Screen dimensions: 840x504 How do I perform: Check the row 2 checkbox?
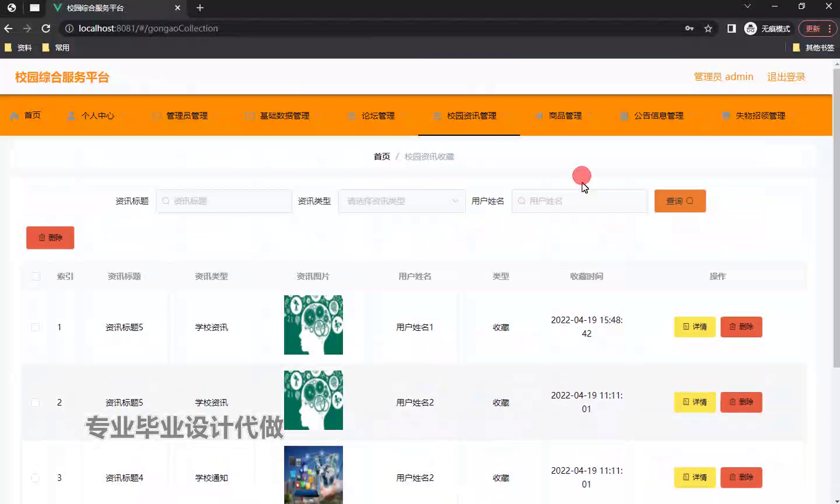point(36,402)
